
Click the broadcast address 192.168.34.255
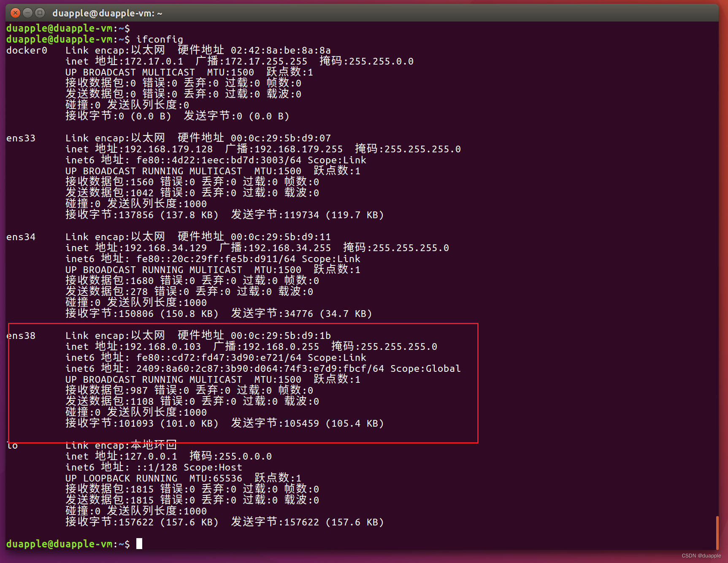tap(290, 248)
